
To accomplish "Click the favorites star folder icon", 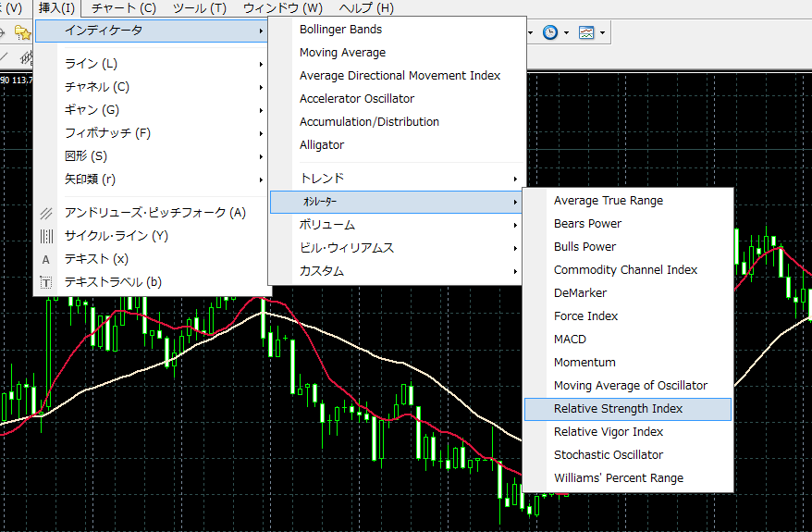I will point(22,32).
